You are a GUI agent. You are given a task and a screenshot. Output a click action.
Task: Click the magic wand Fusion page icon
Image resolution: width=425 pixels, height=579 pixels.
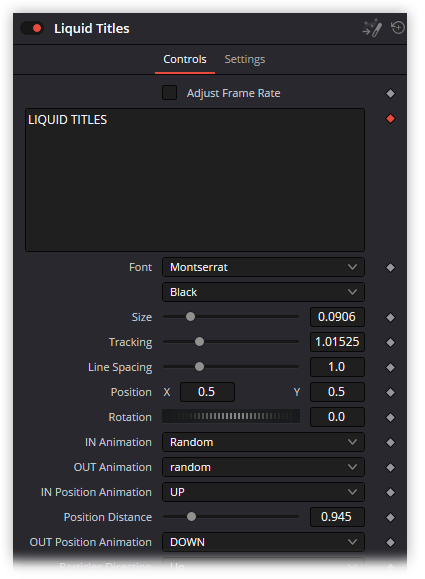pos(372,28)
